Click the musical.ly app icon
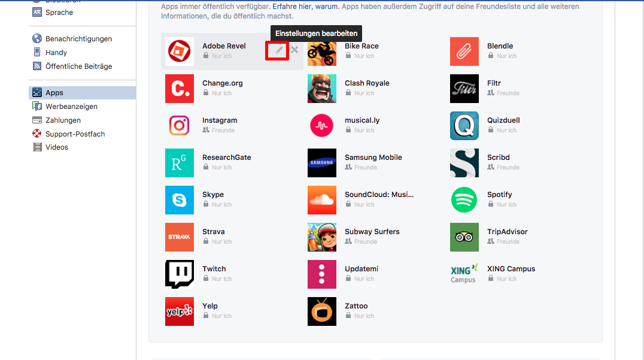Image resolution: width=644 pixels, height=360 pixels. [322, 126]
